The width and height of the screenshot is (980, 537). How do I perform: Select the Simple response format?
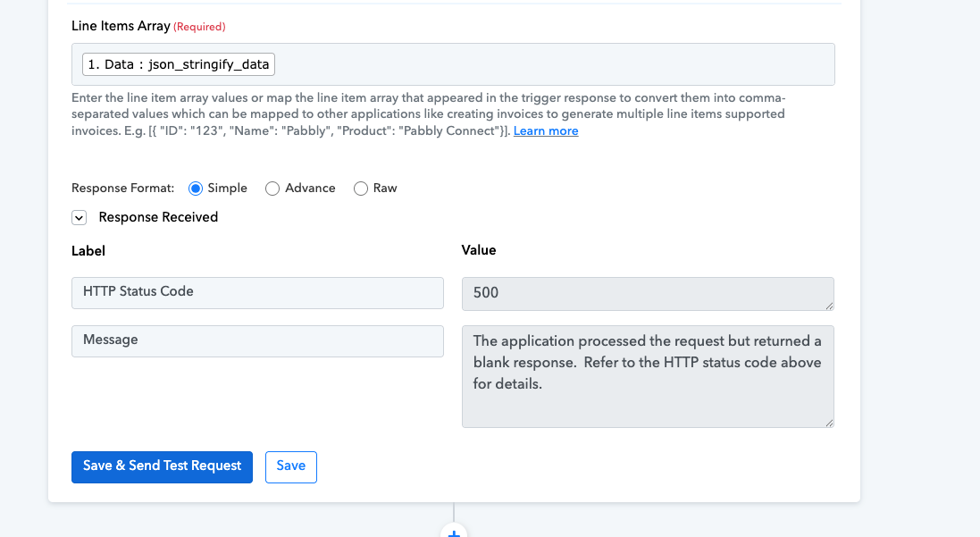196,189
